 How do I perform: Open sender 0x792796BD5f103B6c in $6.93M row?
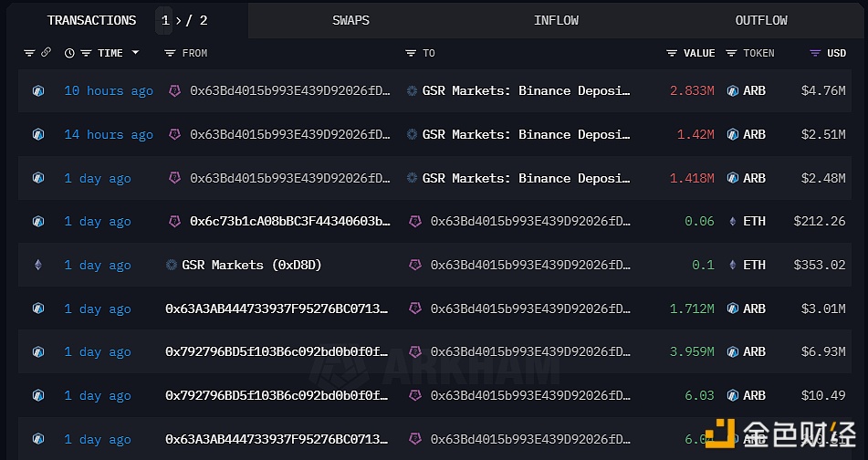(277, 352)
